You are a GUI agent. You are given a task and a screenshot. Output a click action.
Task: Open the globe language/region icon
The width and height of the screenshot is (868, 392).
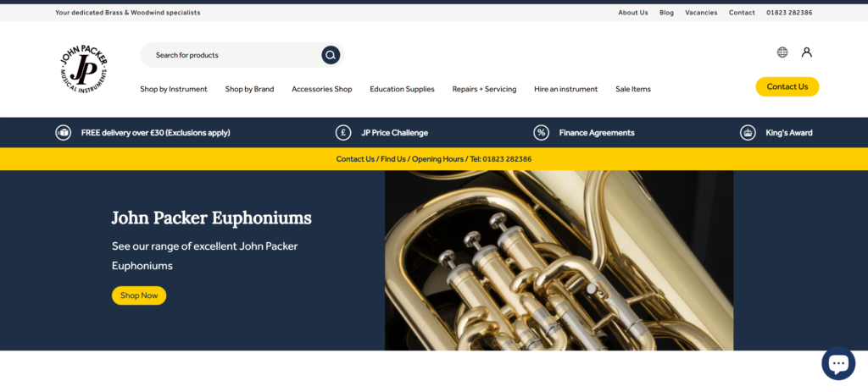point(782,52)
